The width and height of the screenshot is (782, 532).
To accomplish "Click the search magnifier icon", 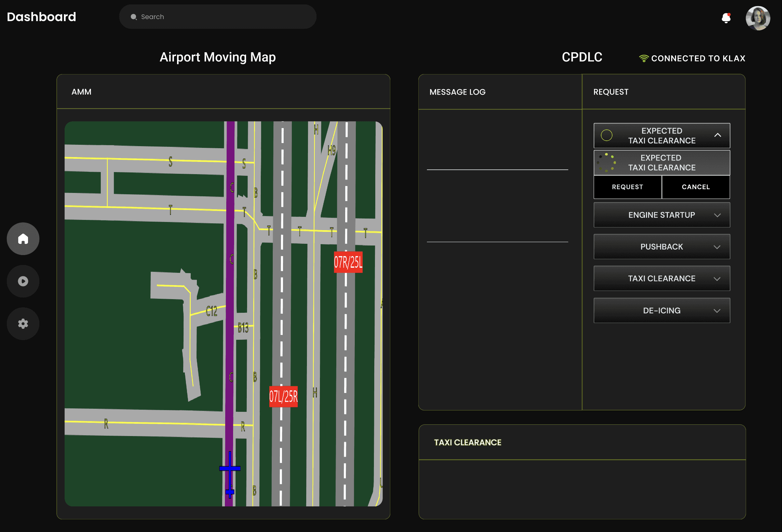I will coord(134,17).
